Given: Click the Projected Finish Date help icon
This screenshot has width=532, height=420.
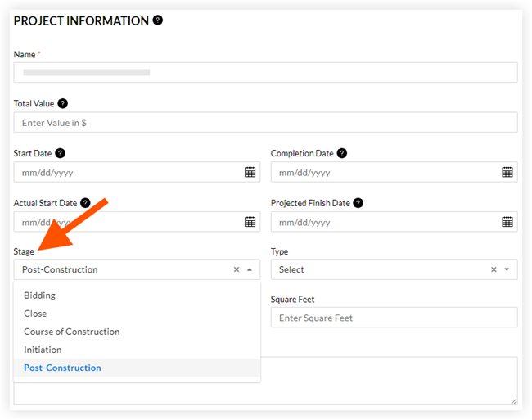Looking at the screenshot, I should click(x=358, y=203).
